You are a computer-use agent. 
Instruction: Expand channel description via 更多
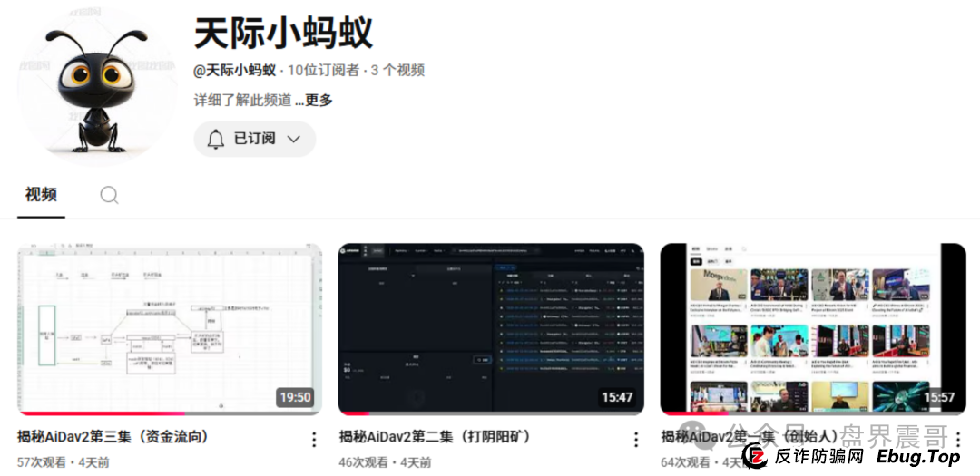[x=318, y=101]
